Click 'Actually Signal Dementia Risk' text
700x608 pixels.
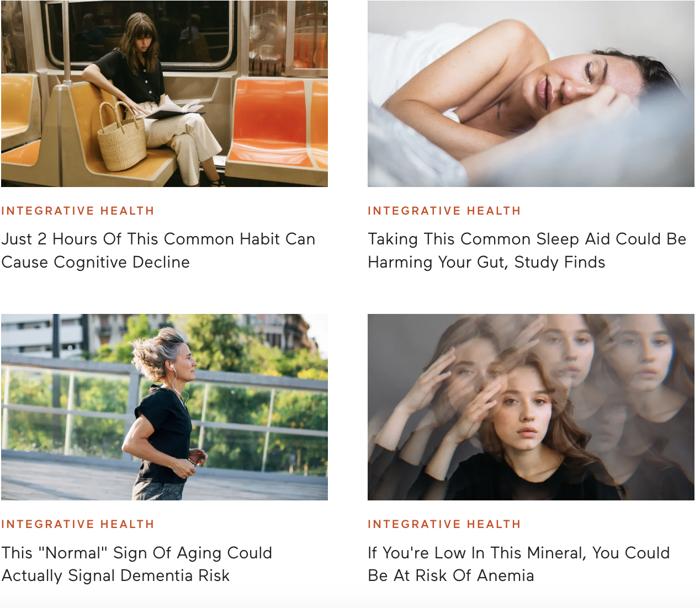pos(115,575)
